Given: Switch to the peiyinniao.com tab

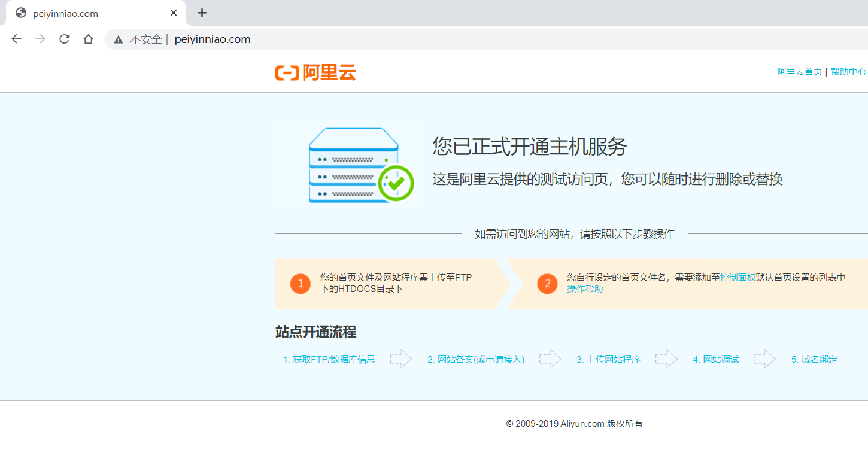Looking at the screenshot, I should [90, 13].
